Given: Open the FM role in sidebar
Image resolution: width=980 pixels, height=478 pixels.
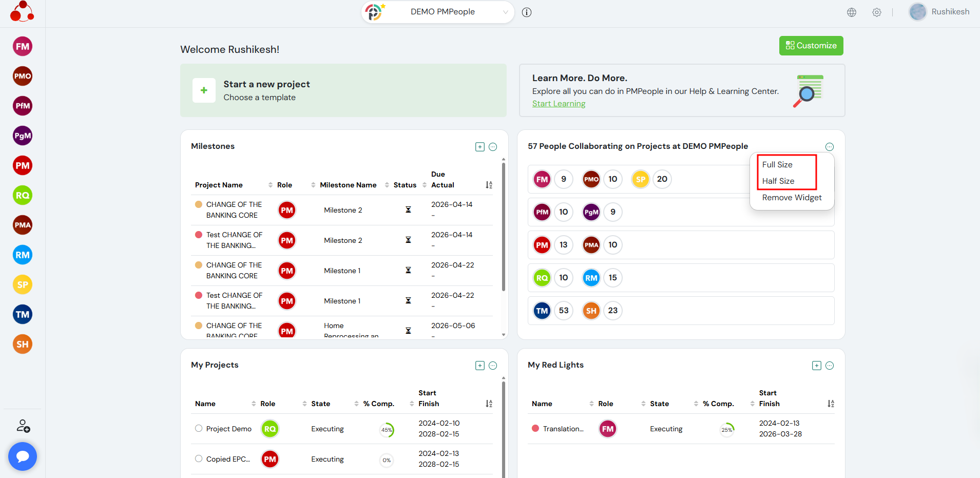Looking at the screenshot, I should (x=23, y=47).
